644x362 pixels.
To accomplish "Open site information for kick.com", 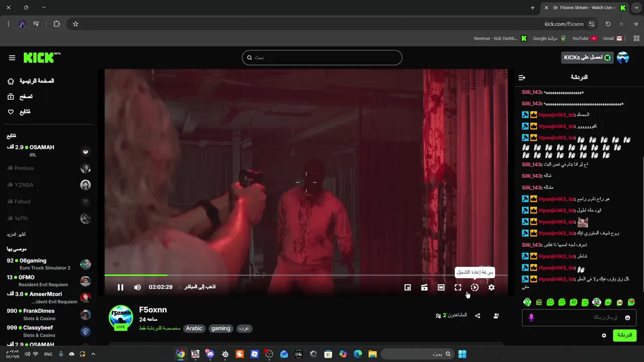I will point(592,24).
